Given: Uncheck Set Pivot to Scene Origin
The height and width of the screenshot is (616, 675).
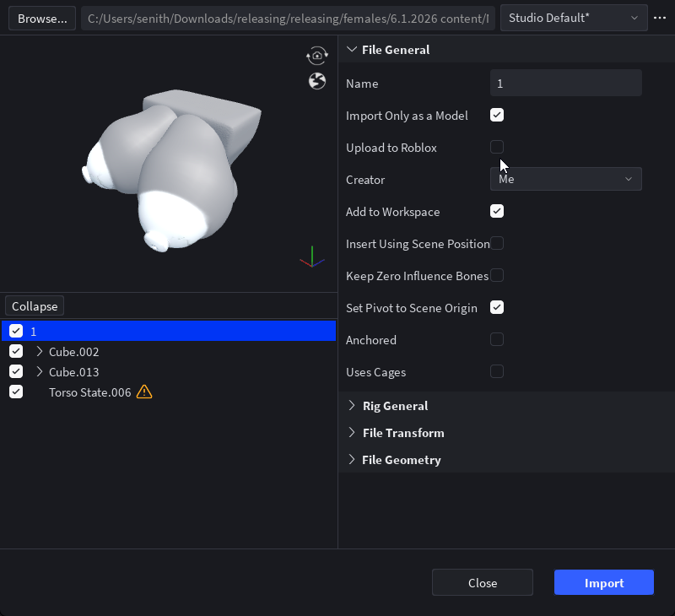Looking at the screenshot, I should point(497,307).
